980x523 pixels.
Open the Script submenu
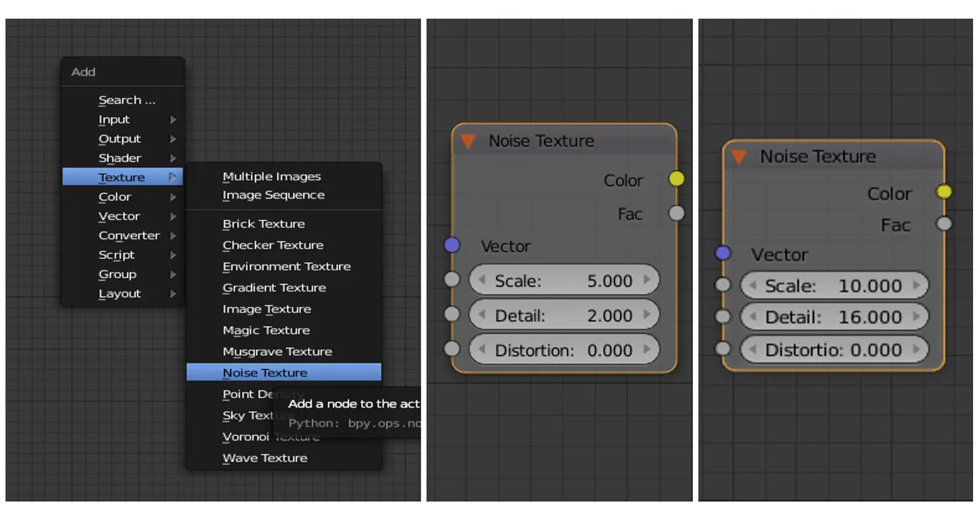click(x=122, y=255)
